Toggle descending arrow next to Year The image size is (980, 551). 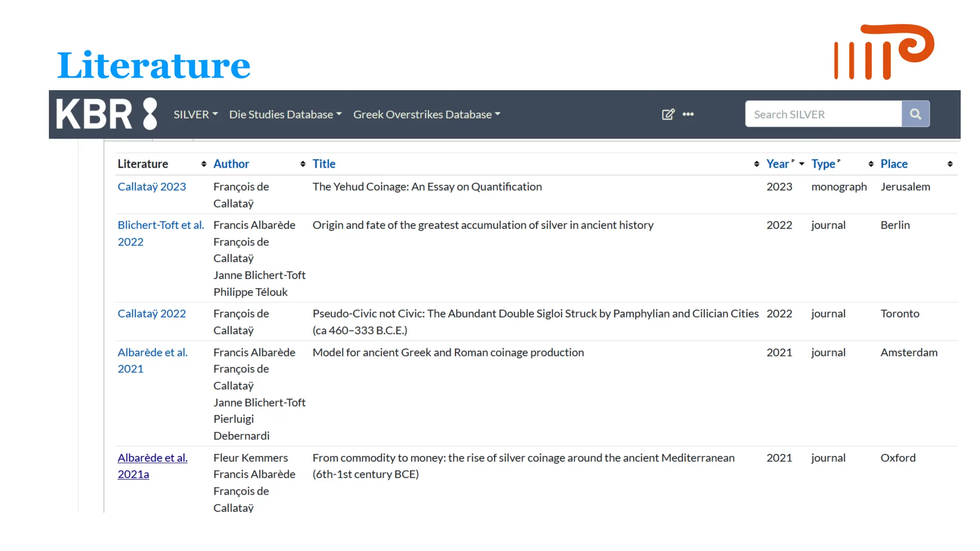pos(802,164)
